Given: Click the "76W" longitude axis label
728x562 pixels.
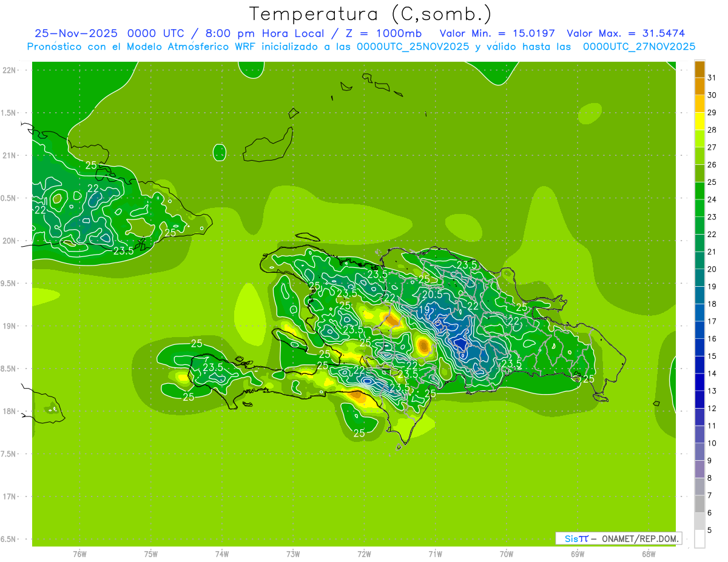Looking at the screenshot, I should [79, 554].
